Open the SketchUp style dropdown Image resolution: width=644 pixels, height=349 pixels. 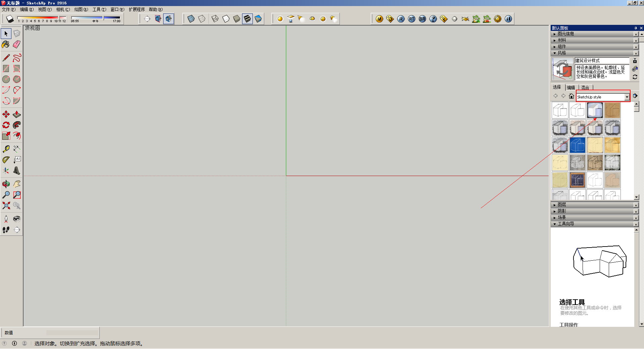627,97
